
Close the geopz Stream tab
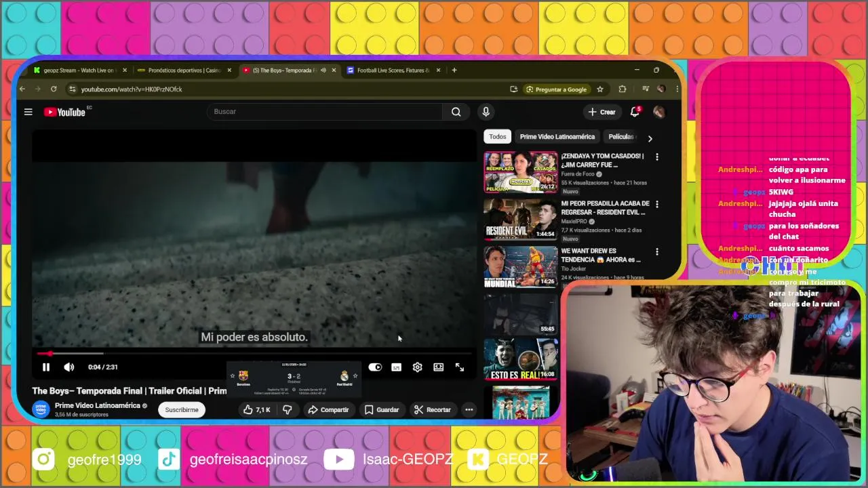point(125,70)
